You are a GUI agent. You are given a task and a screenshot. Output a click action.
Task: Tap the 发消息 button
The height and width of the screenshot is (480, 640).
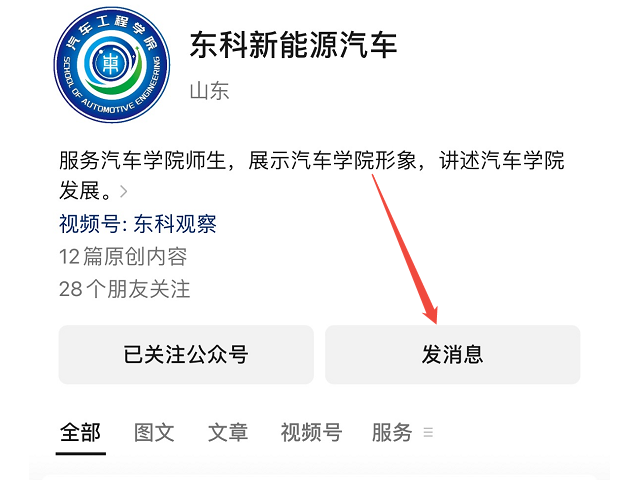pos(453,354)
